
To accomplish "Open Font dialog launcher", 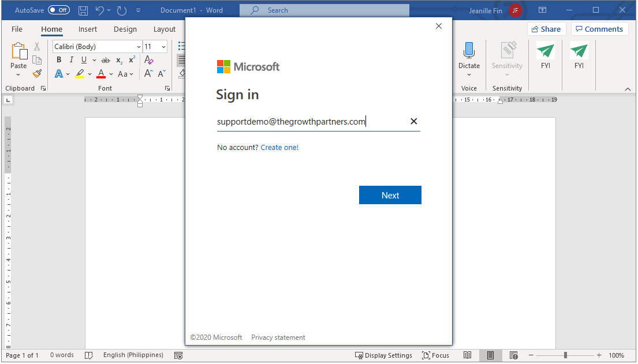I will coord(167,88).
